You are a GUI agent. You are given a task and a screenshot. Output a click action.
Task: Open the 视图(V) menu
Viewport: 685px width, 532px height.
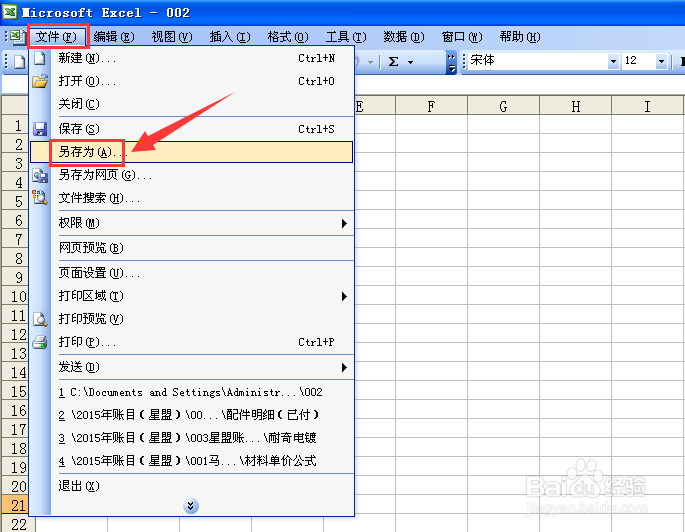coord(172,37)
